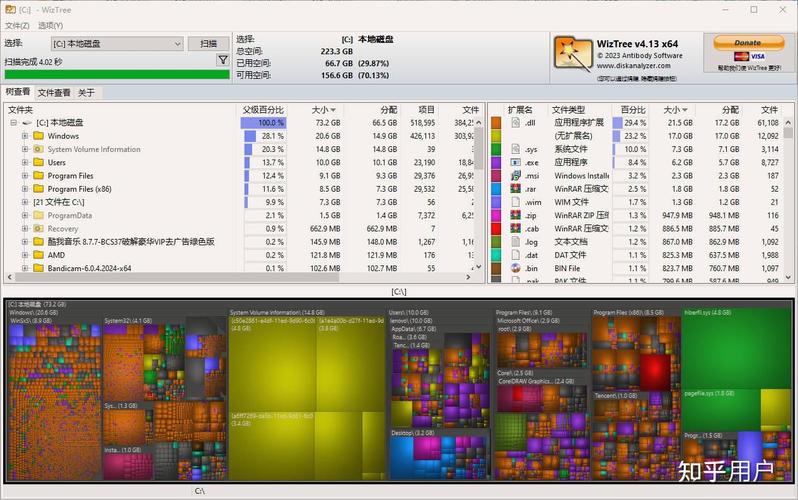Click the pagefile.sys treemap block
The width and height of the screenshot is (798, 500).
[721, 410]
